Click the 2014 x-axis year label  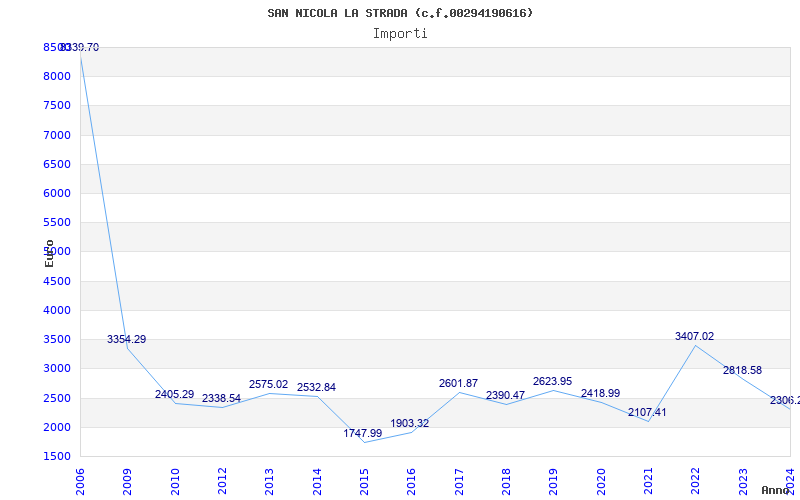(x=317, y=482)
